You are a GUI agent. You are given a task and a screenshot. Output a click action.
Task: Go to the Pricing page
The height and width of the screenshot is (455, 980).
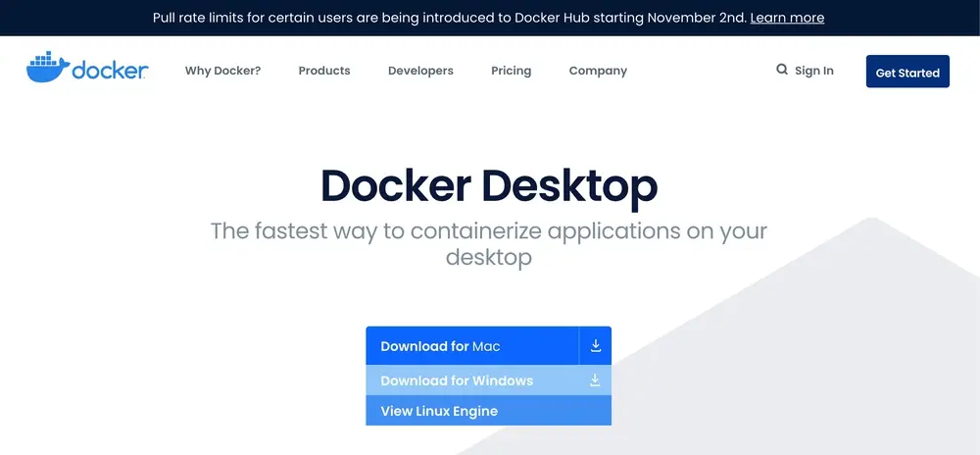[512, 71]
